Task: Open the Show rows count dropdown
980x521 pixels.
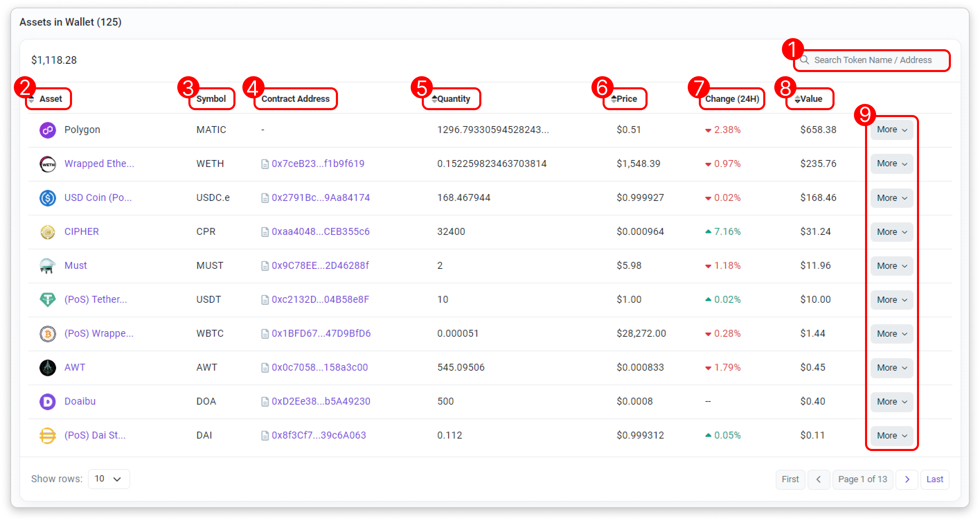Action: pos(108,479)
